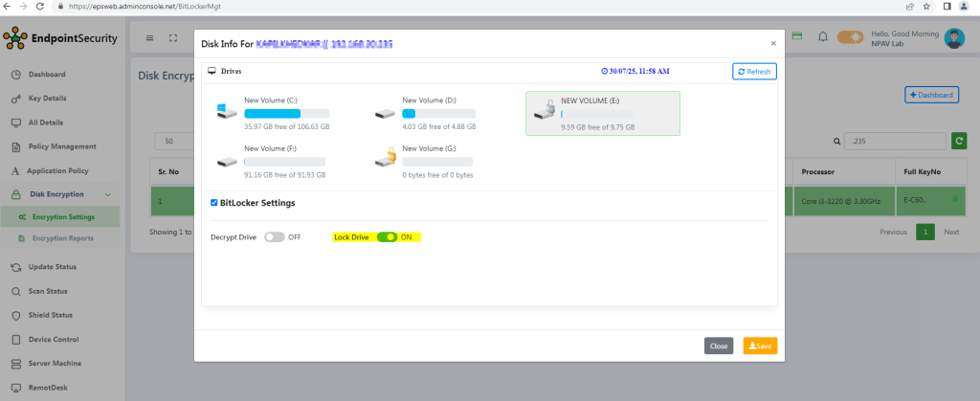The height and width of the screenshot is (401, 980).
Task: Select the New Volume (D:) drive icon
Action: click(x=386, y=112)
